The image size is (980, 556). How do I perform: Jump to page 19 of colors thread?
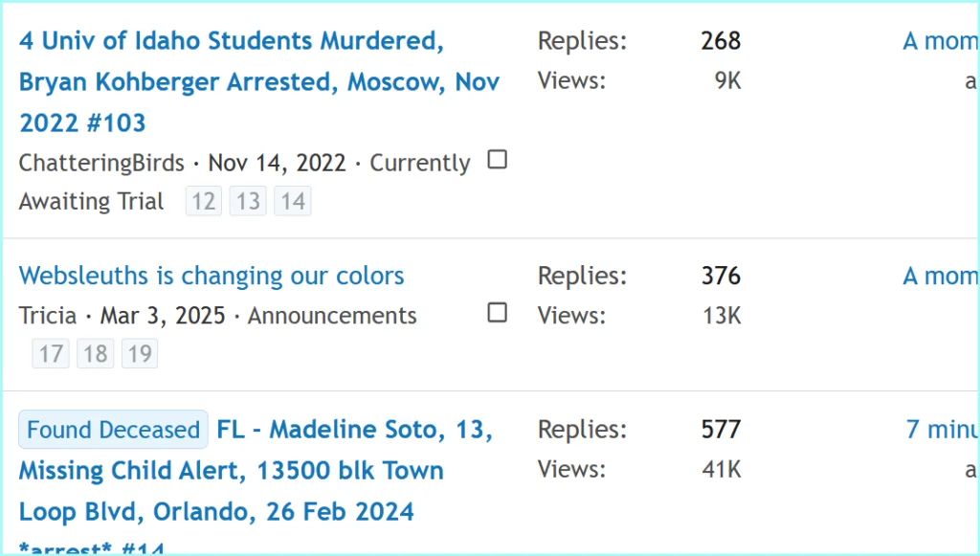[140, 354]
